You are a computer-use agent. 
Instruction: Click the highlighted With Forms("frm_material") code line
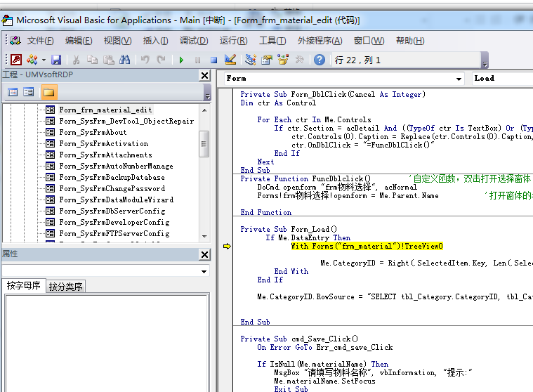(x=367, y=246)
